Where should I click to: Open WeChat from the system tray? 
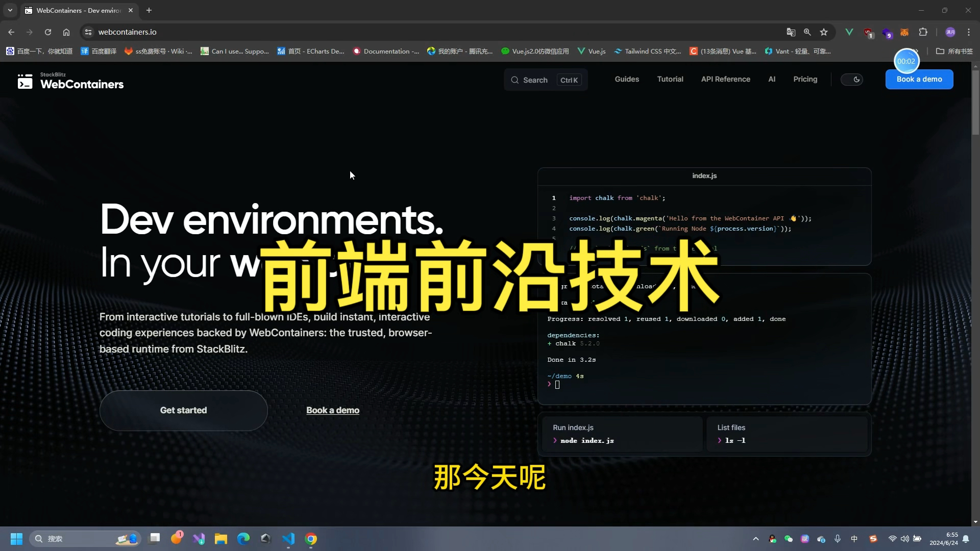coord(788,539)
